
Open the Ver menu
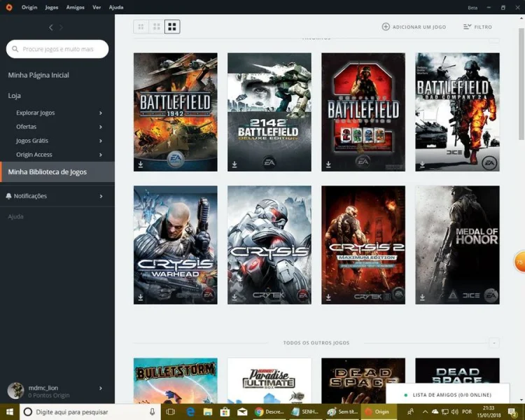point(97,7)
